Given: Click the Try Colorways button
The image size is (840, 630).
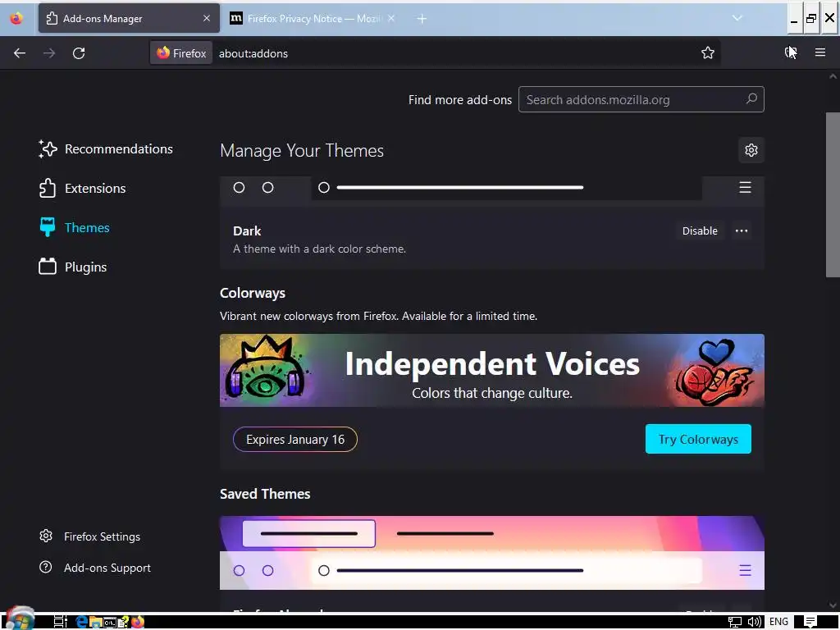Looking at the screenshot, I should (x=698, y=440).
